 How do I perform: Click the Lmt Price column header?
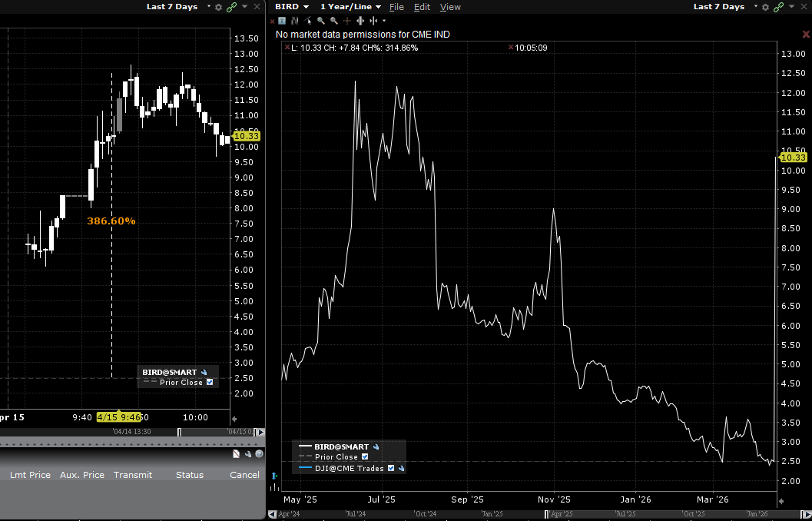pyautogui.click(x=30, y=475)
